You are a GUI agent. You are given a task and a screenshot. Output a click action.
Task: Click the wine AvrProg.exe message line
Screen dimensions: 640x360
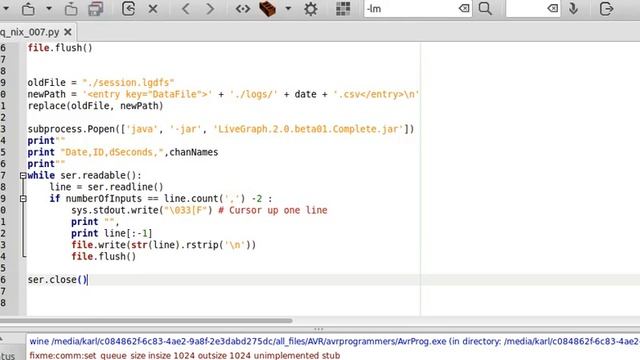[334, 341]
